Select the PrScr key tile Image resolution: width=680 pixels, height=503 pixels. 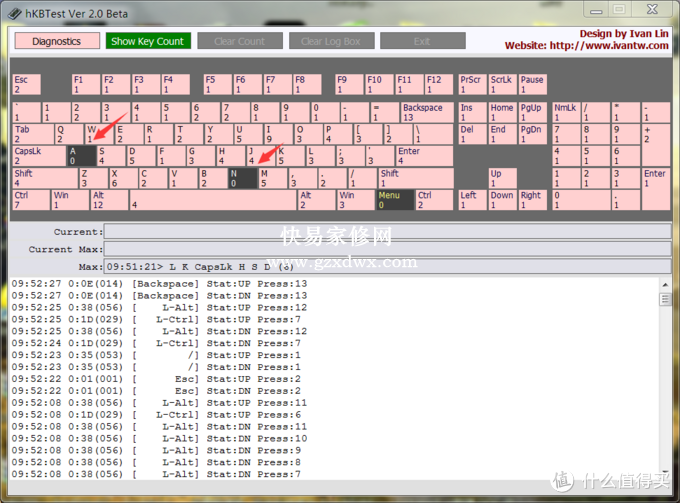[x=473, y=84]
